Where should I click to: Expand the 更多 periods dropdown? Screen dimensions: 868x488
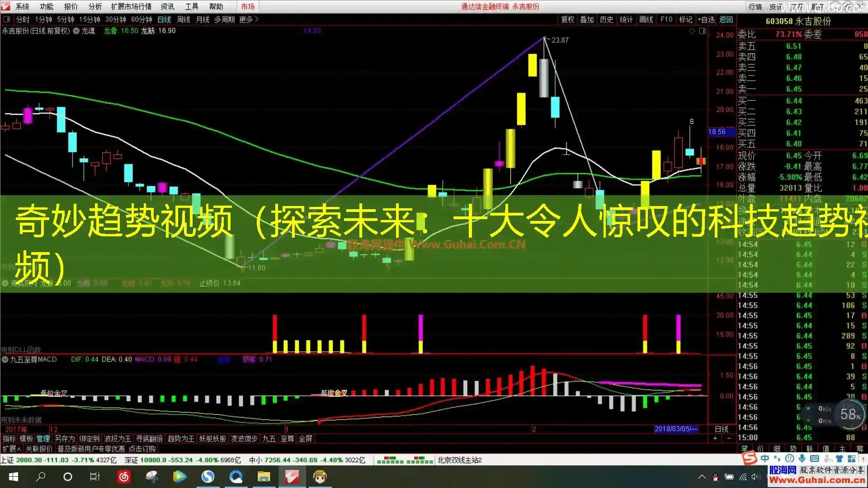tap(249, 19)
